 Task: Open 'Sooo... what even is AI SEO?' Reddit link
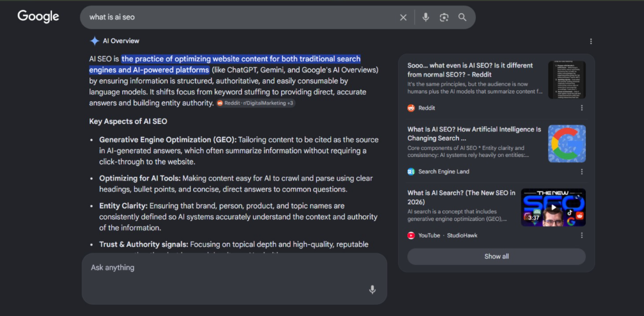tap(470, 70)
